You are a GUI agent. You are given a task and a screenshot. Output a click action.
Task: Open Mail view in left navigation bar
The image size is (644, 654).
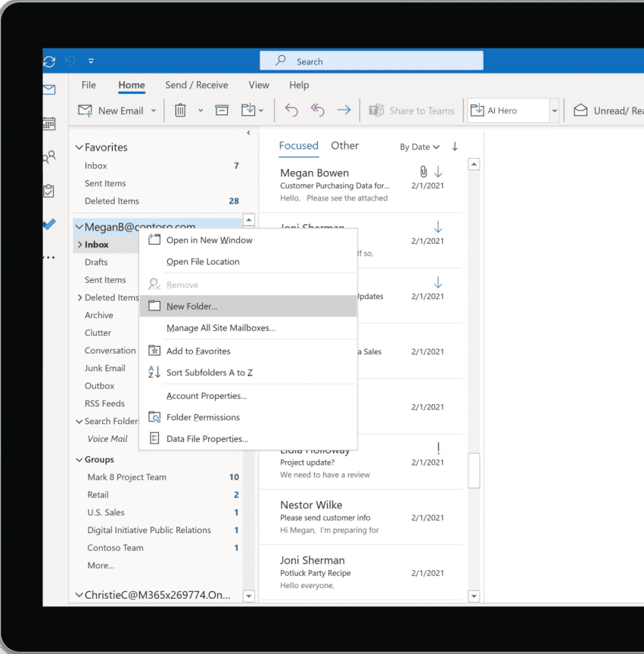pyautogui.click(x=49, y=89)
